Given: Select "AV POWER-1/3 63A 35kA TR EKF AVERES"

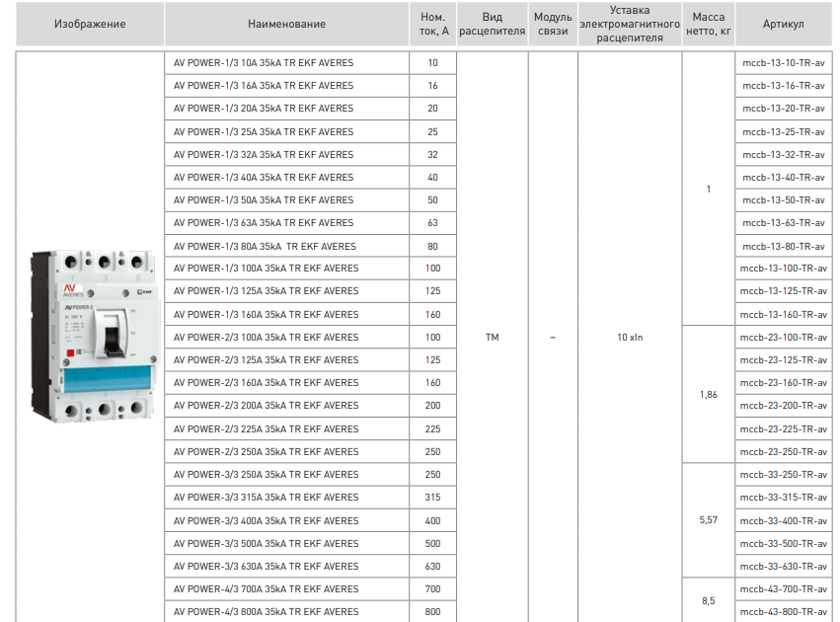Looking at the screenshot, I should [264, 223].
